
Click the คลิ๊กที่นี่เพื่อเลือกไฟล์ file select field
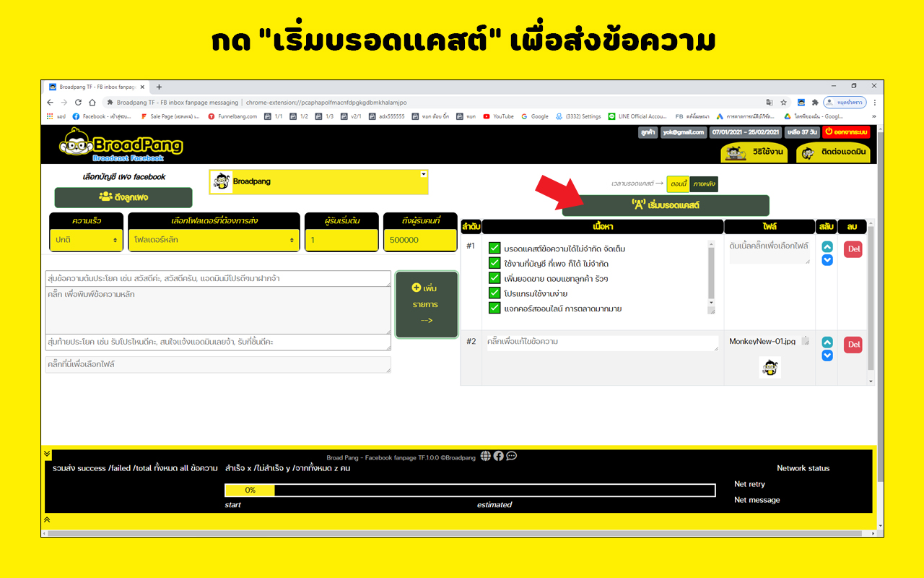click(218, 365)
